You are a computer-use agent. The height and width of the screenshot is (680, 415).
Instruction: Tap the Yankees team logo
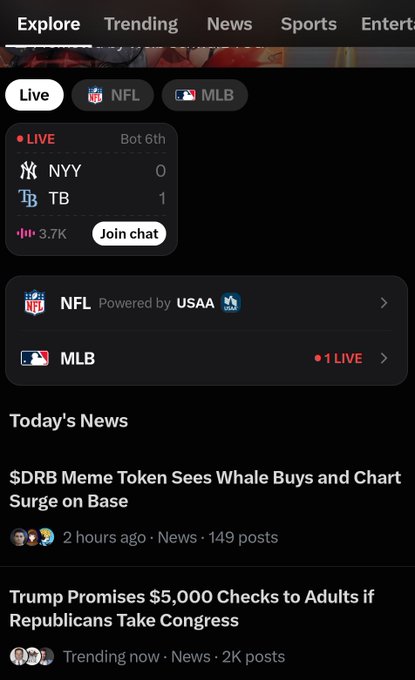pyautogui.click(x=29, y=170)
